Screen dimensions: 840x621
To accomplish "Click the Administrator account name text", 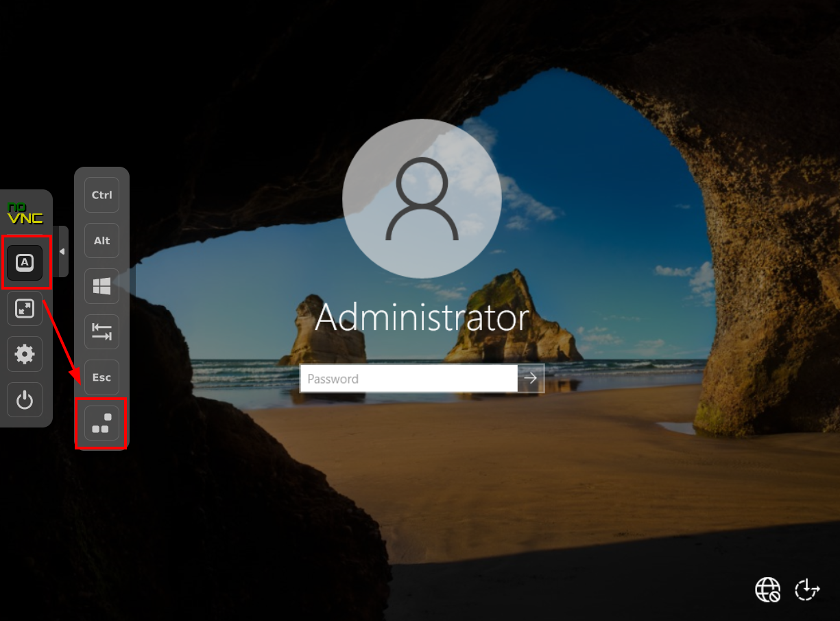I will (x=422, y=318).
